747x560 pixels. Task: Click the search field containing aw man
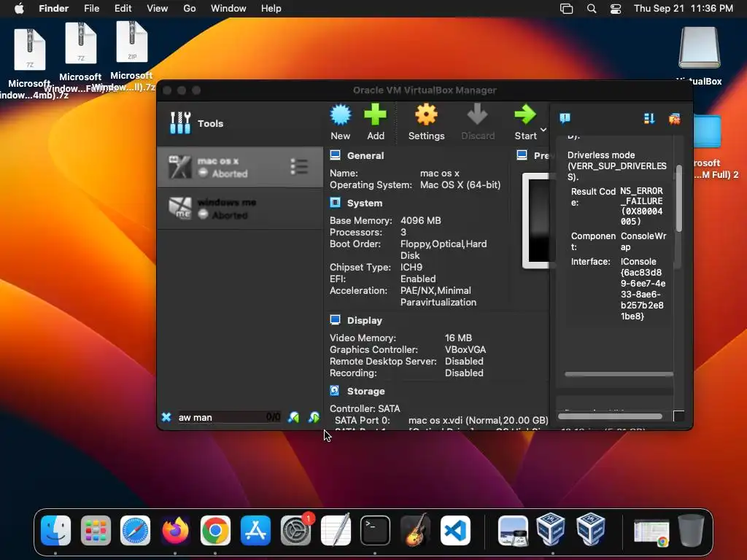(x=228, y=417)
